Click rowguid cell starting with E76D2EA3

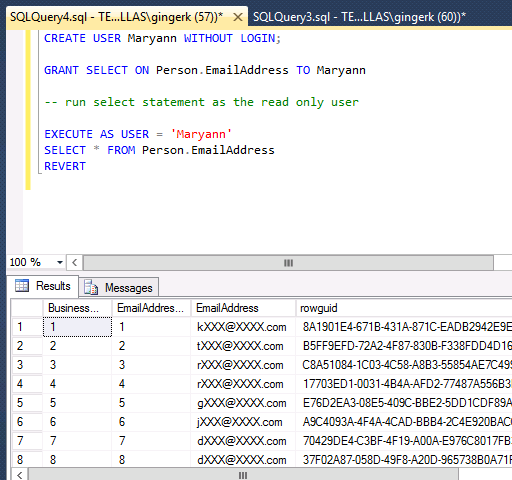tap(404, 403)
